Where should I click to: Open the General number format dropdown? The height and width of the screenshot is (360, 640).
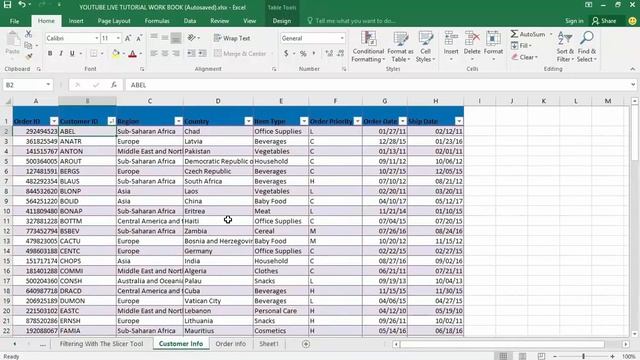click(x=342, y=38)
